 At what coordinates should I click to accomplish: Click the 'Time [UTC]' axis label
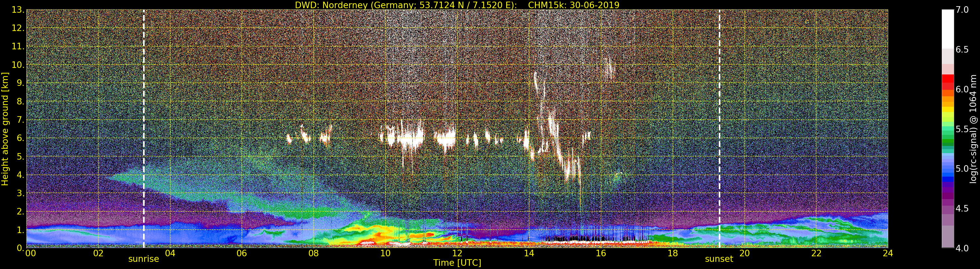[457, 263]
